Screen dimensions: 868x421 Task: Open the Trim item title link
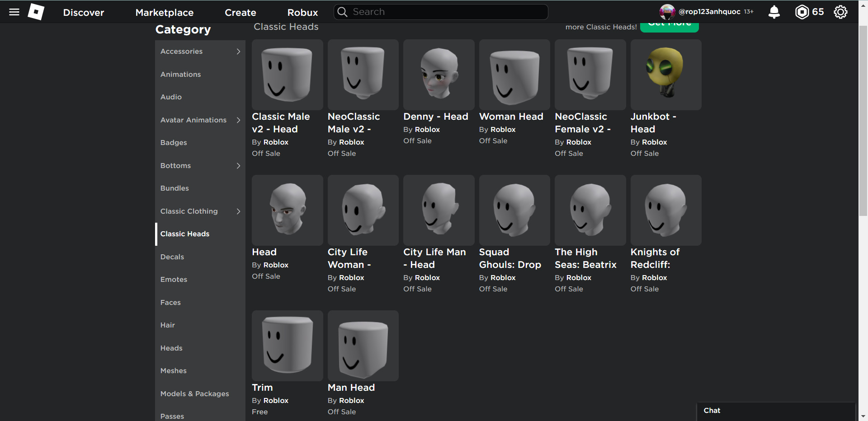(262, 388)
